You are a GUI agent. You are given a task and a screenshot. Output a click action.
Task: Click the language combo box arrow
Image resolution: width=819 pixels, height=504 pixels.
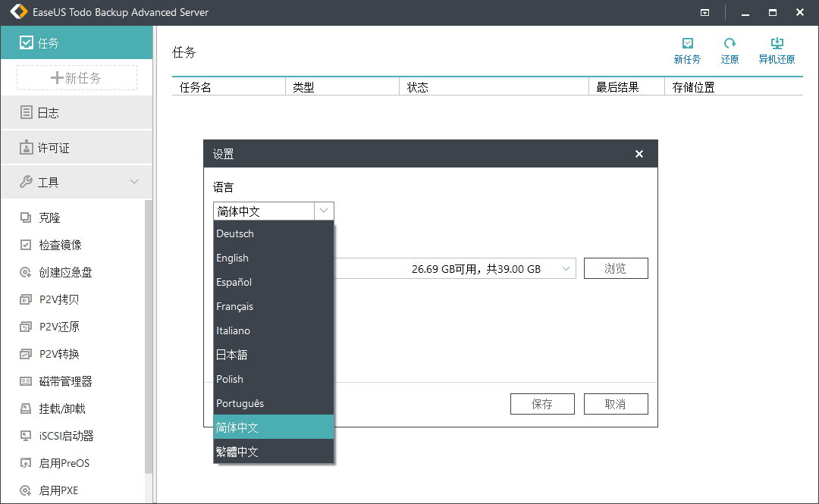tap(324, 211)
